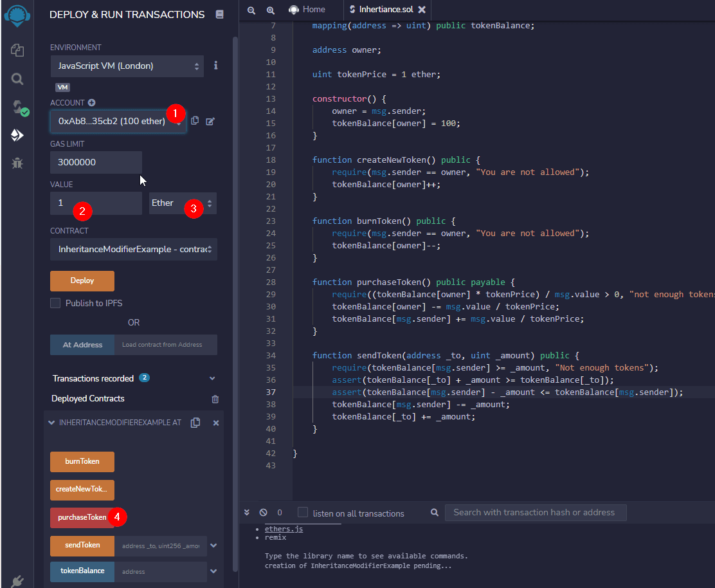The image size is (715, 588).
Task: Collapse the INHERITANCEMODIFIEREXAMPLE deployed instance
Action: coord(51,423)
